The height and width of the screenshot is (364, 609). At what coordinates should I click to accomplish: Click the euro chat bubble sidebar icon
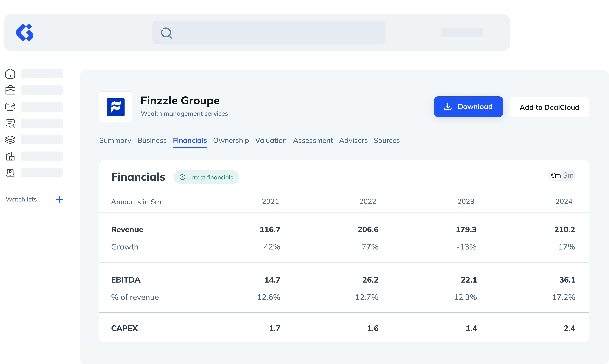tap(11, 123)
